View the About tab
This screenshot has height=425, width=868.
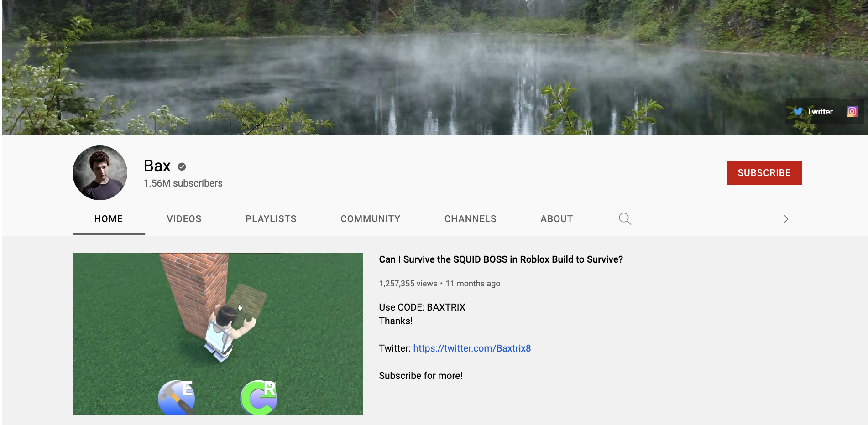pyautogui.click(x=556, y=218)
